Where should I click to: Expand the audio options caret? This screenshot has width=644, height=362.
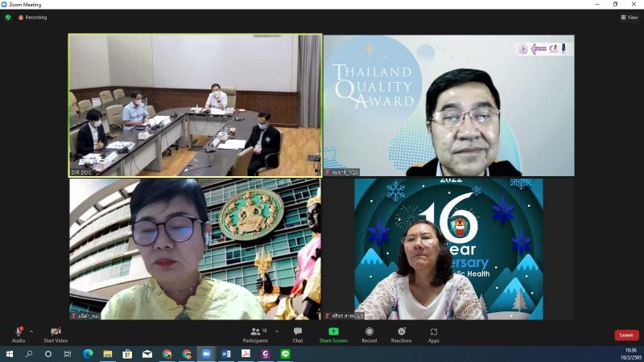31,331
